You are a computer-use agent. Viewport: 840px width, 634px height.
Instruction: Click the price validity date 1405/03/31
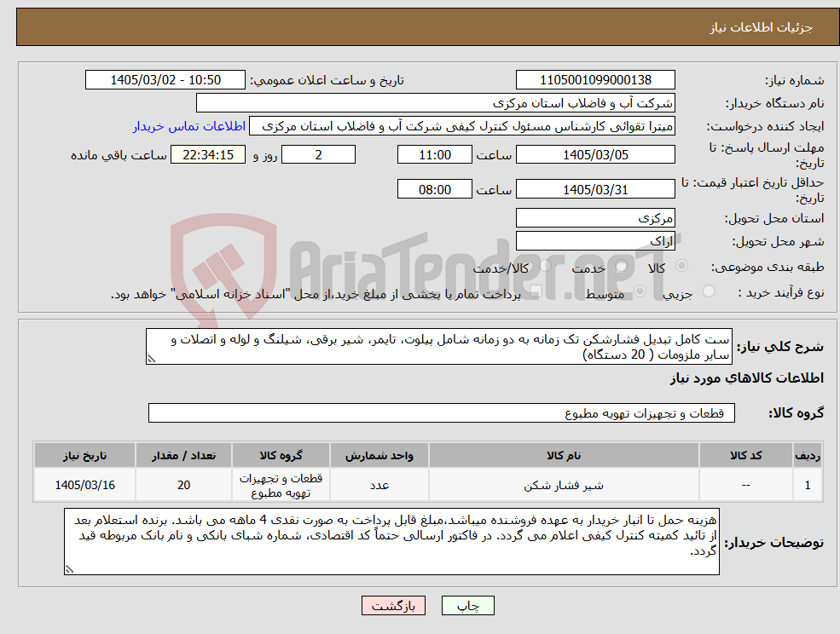coord(595,189)
